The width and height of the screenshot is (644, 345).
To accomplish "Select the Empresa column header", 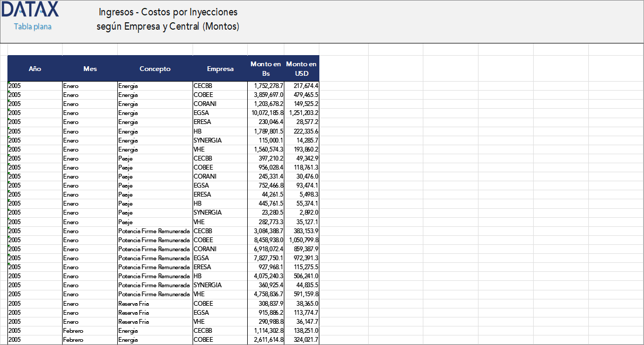I will coord(220,68).
